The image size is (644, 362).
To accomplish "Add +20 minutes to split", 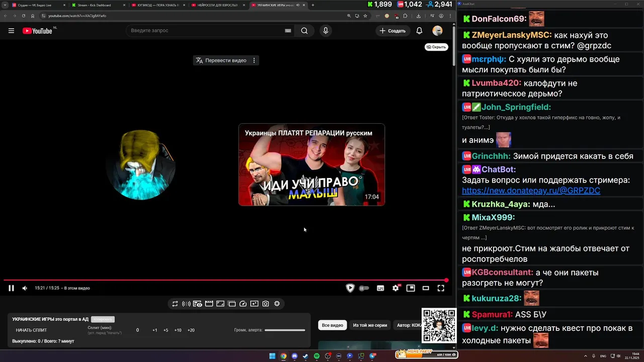I will click(191, 330).
